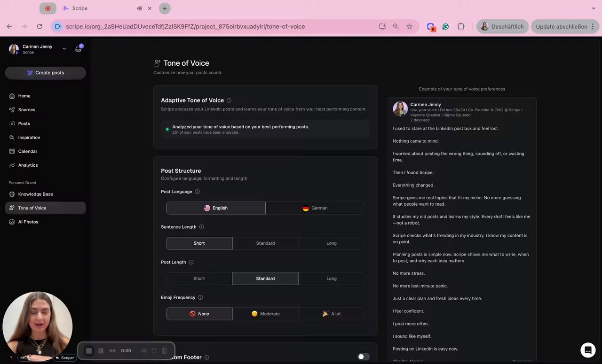The image size is (602, 364).
Task: Open the chat support widget
Action: 588,350
